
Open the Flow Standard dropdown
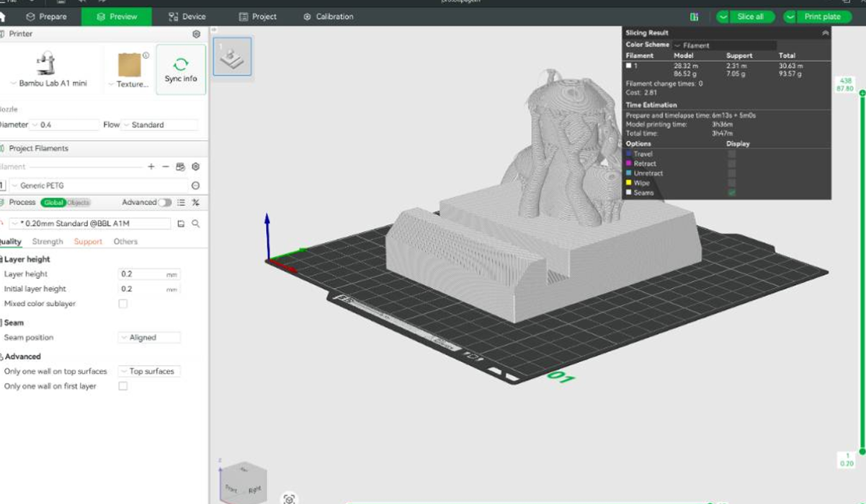[x=159, y=125]
